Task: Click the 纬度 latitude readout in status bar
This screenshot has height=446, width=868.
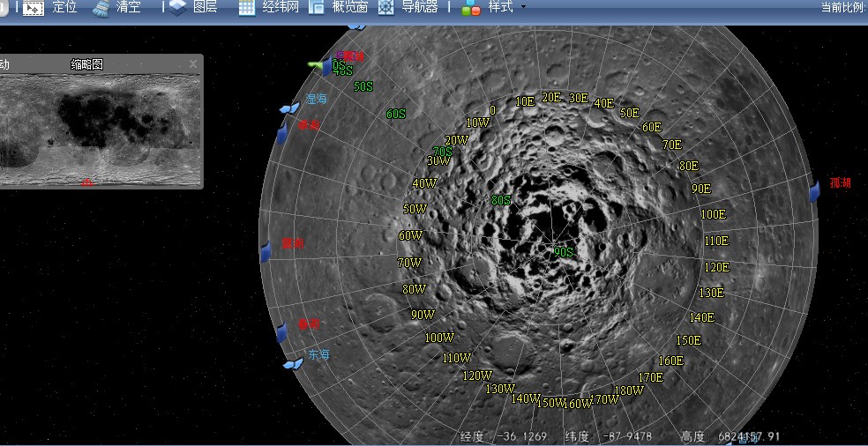Action: tap(609, 436)
